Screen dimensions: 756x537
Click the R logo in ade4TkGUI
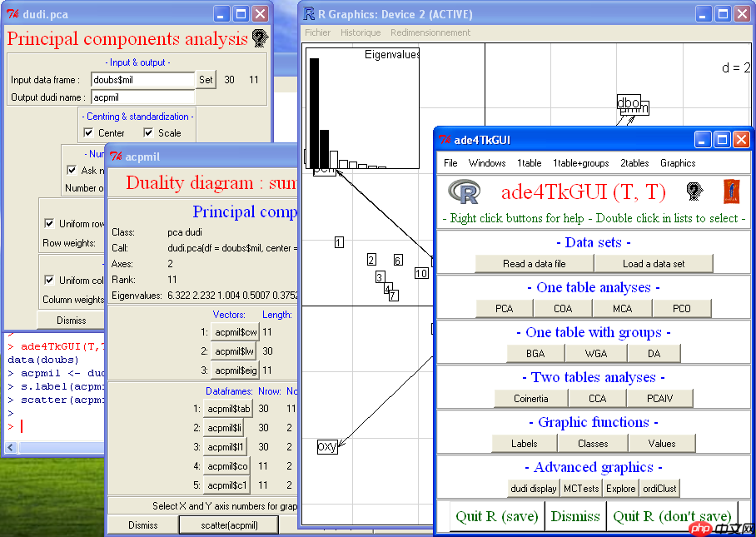pyautogui.click(x=465, y=192)
